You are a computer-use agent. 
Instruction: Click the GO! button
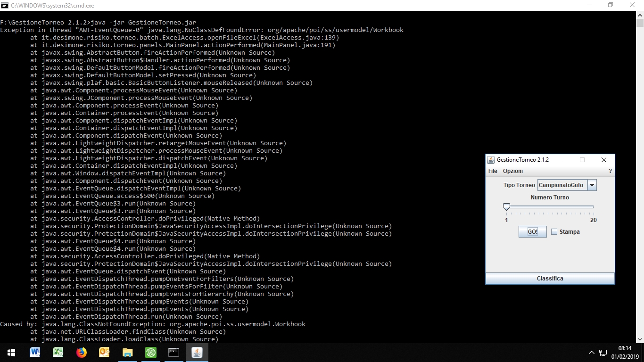(533, 232)
